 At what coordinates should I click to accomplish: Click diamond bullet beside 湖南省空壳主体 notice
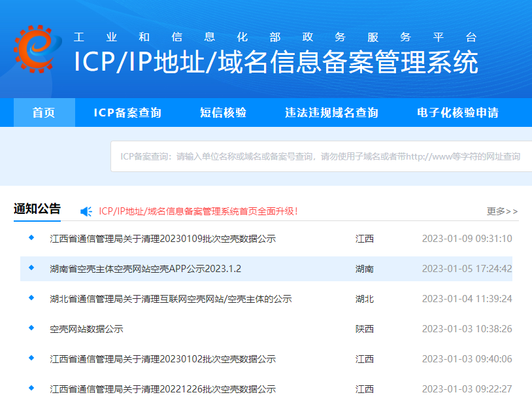coord(31,268)
